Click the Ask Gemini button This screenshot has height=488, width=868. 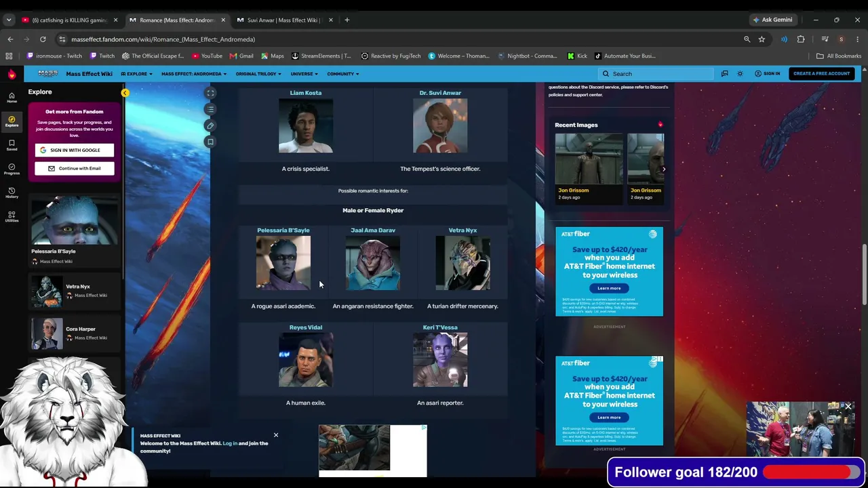coord(772,20)
